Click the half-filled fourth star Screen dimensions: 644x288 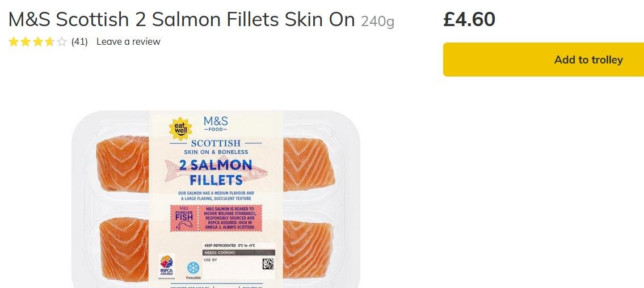(49, 41)
